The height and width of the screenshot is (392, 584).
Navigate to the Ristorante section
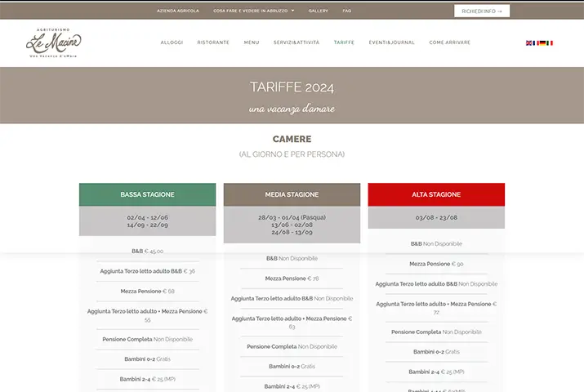tap(213, 42)
